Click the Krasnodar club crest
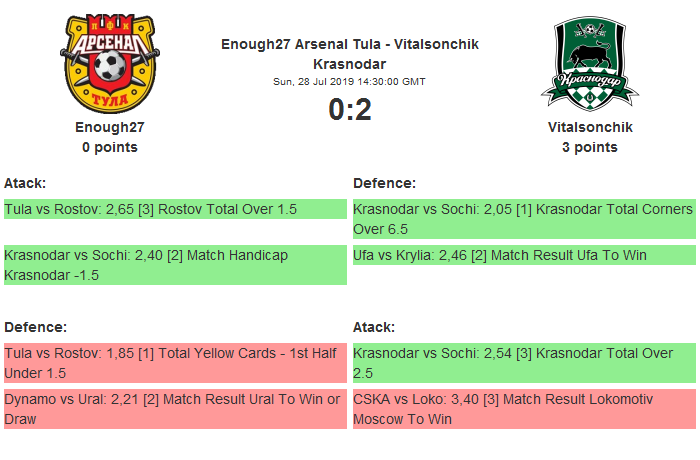Viewport: 700px width, 460px height. click(x=590, y=63)
